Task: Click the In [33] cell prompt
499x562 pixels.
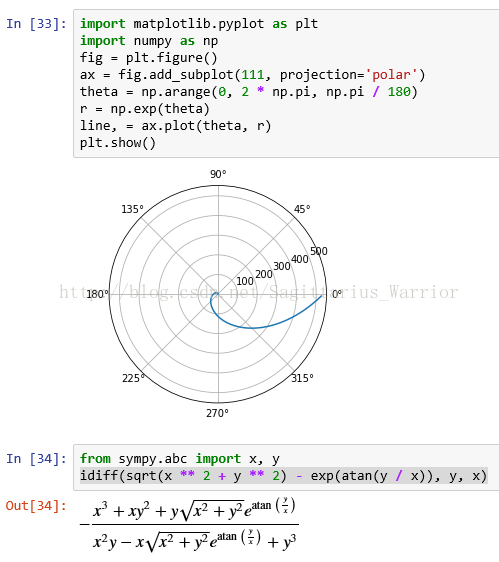Action: (x=36, y=24)
